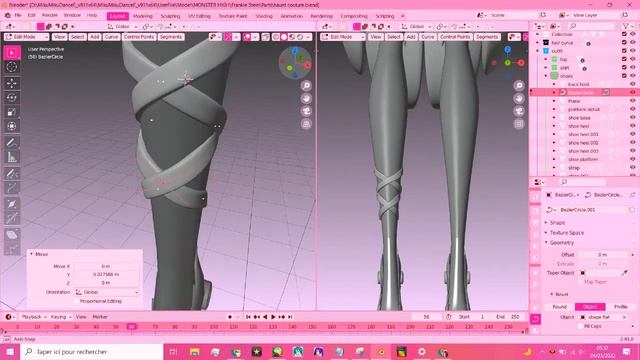This screenshot has width=640, height=360.
Task: Uncheck the outfit collection checkbox
Action: pos(624,51)
